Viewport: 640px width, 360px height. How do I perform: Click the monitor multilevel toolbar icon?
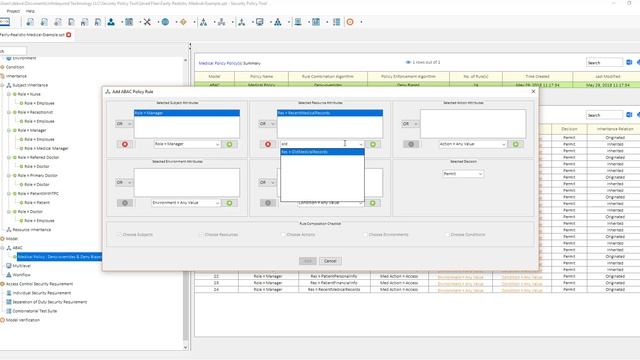[x=260, y=22]
